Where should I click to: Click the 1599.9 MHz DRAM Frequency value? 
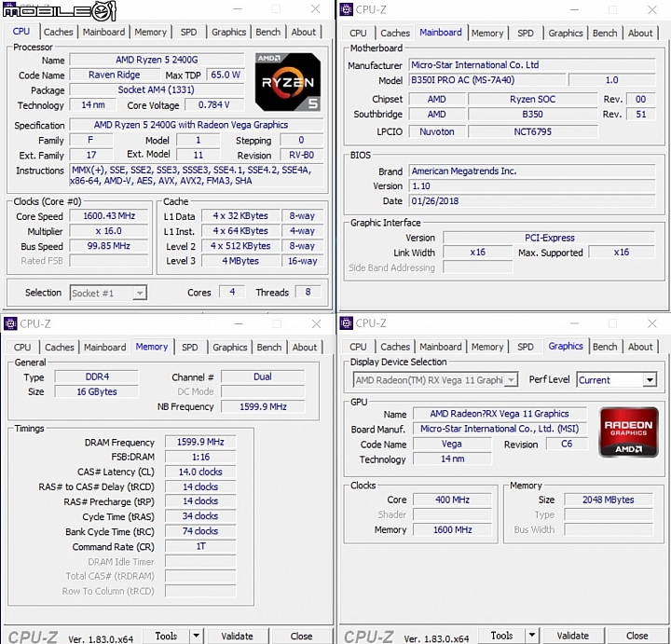coord(200,442)
